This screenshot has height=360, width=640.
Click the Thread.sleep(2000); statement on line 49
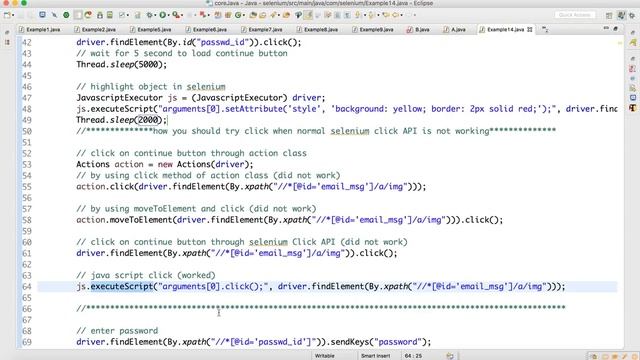point(122,120)
